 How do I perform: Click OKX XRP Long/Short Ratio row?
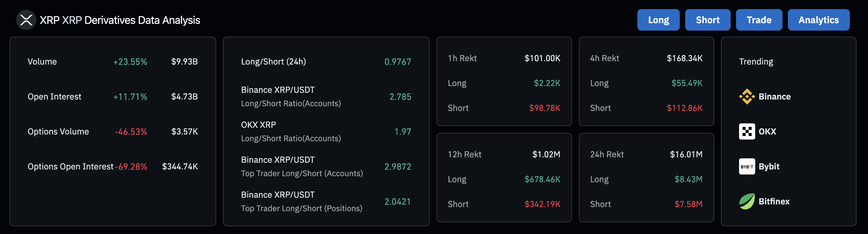(326, 132)
